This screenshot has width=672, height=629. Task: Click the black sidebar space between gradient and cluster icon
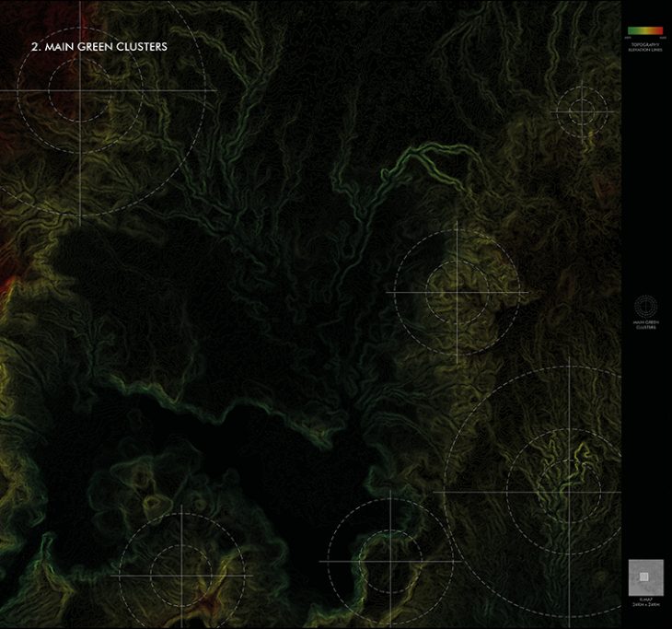coord(644,166)
